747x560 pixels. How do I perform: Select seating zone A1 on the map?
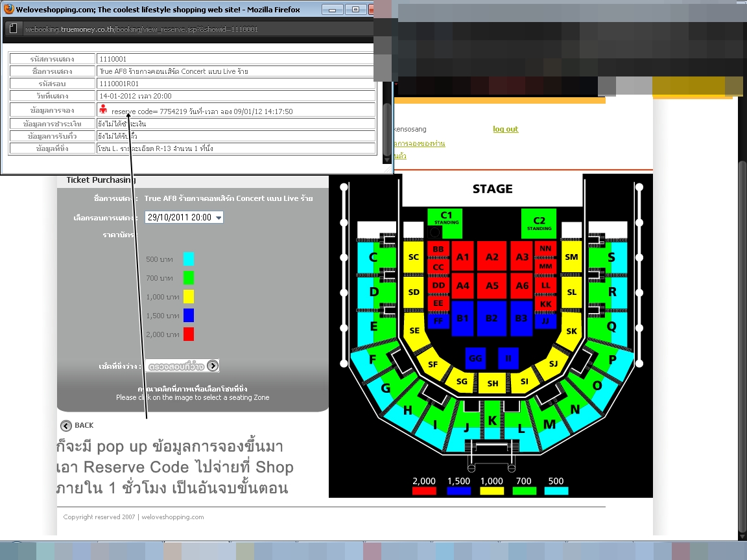click(x=462, y=257)
